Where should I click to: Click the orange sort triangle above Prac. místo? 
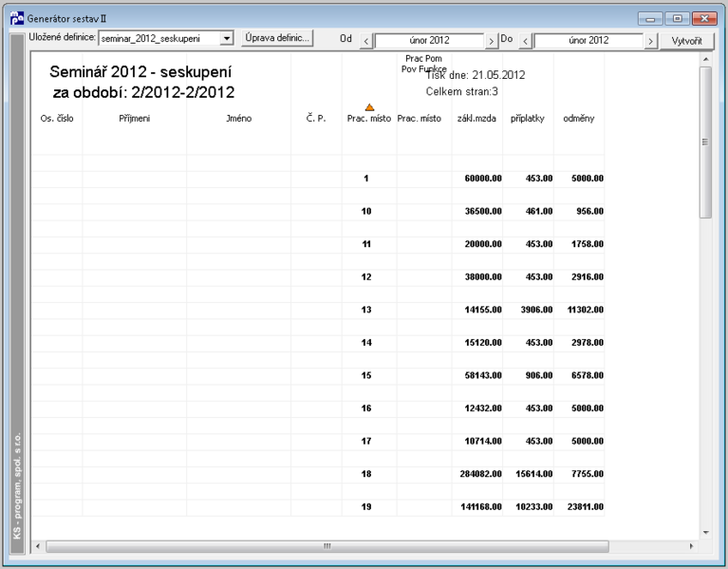click(x=369, y=107)
